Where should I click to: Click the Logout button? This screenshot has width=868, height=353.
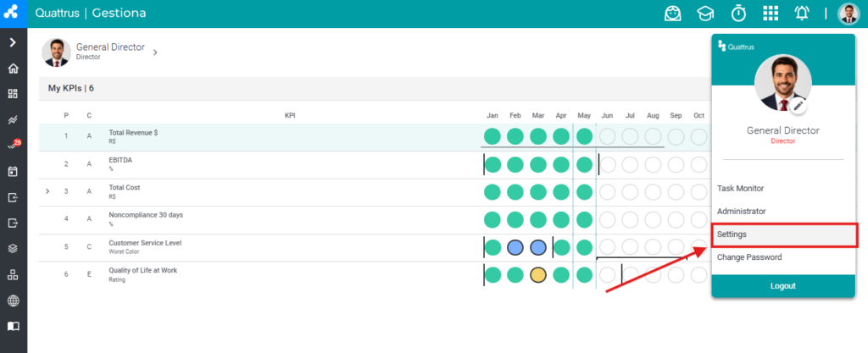pos(783,286)
